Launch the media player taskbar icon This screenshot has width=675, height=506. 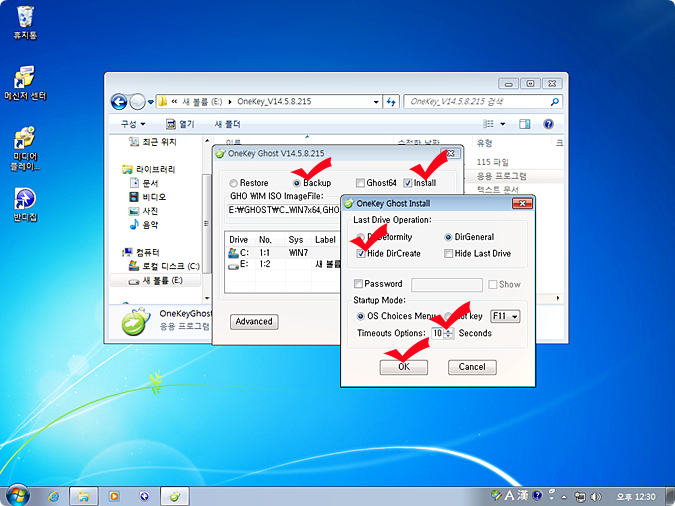tap(114, 497)
